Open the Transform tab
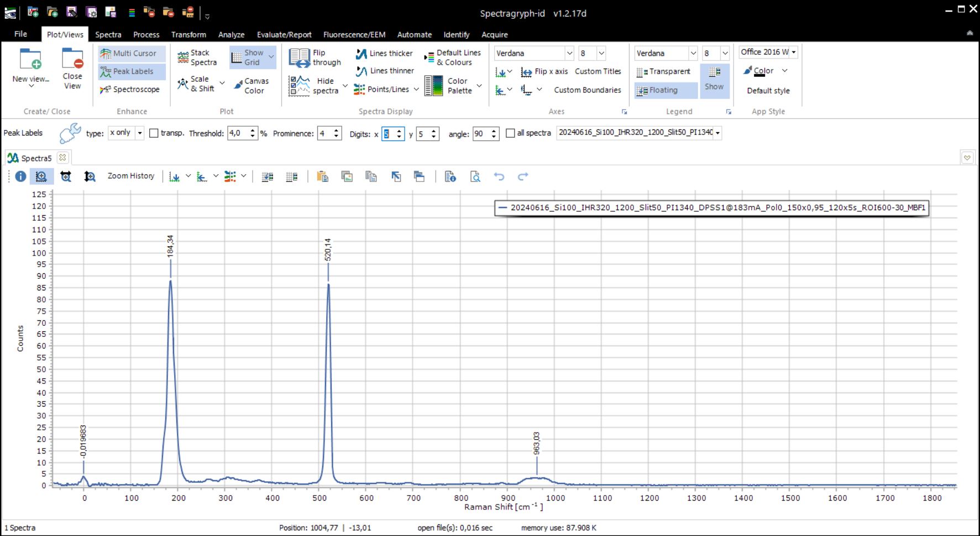The image size is (980, 536). [x=188, y=34]
